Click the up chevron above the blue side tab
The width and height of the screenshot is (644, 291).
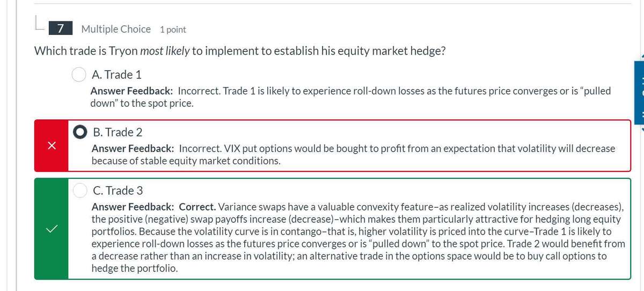641,57
